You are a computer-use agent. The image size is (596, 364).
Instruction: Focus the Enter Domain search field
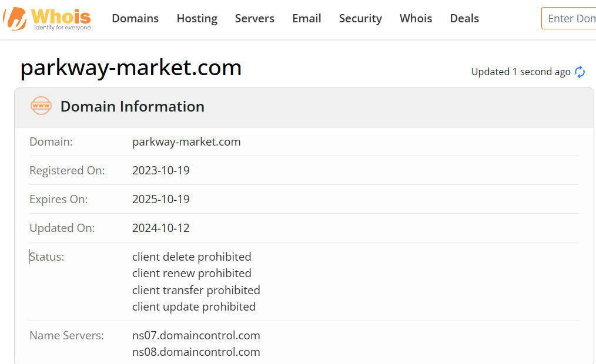point(569,18)
